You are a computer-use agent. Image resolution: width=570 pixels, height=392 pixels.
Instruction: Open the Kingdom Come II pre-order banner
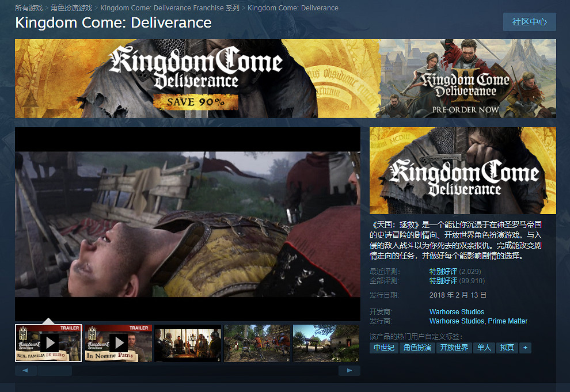467,78
